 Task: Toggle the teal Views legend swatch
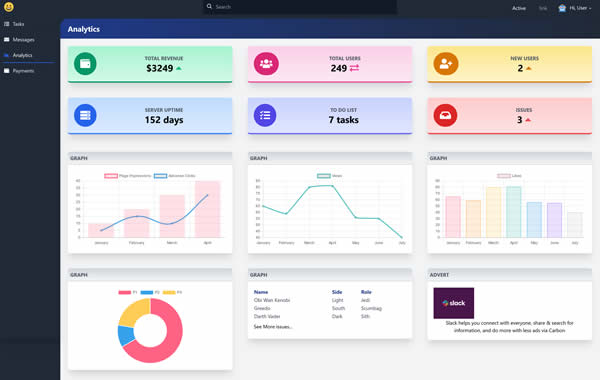(324, 176)
